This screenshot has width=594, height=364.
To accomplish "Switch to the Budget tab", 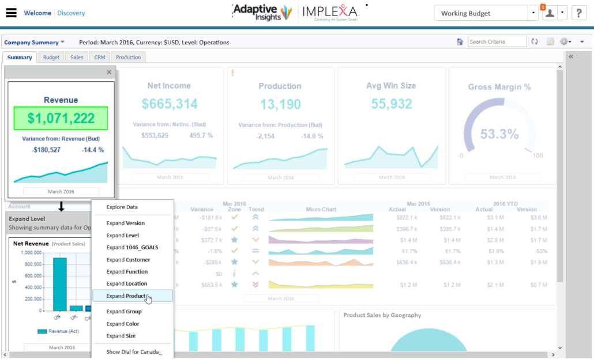I will (51, 58).
